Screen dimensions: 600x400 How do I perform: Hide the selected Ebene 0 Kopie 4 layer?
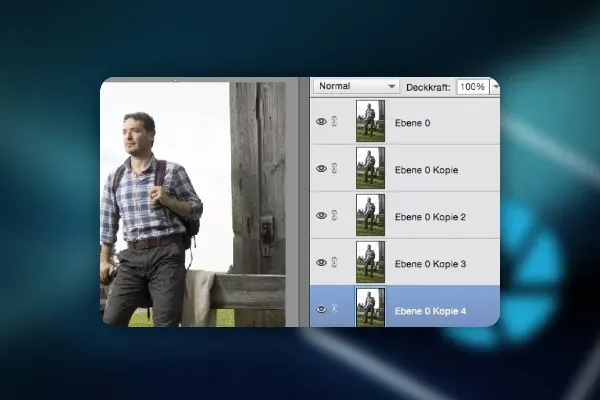321,309
